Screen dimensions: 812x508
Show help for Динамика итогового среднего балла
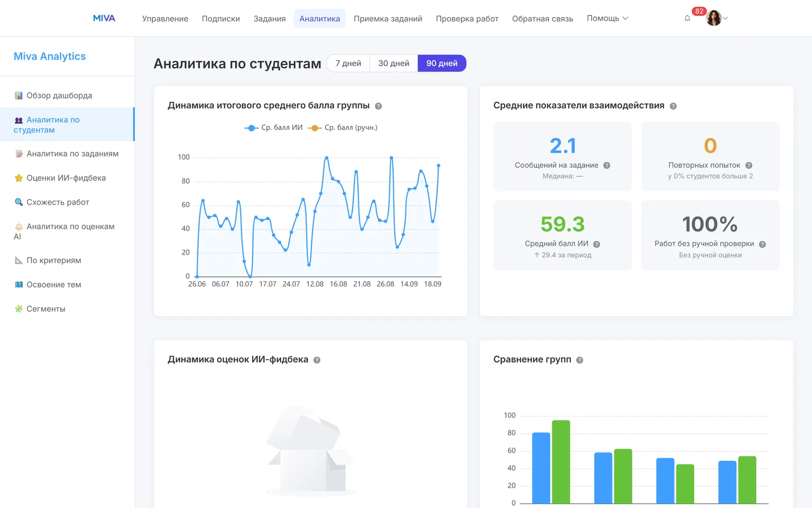378,106
